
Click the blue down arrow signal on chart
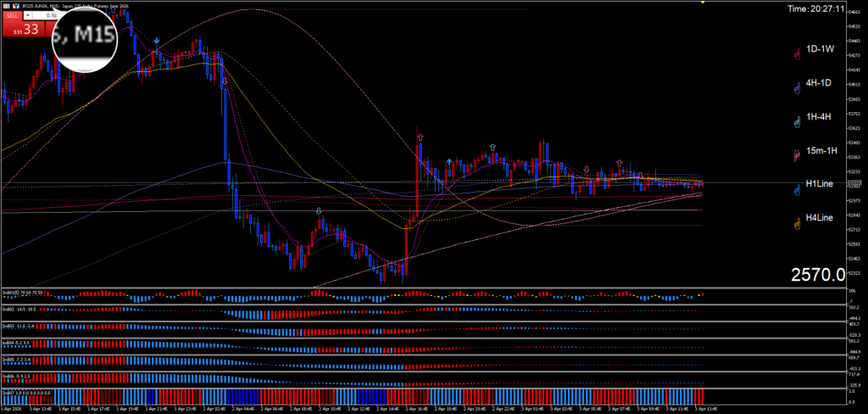point(156,41)
